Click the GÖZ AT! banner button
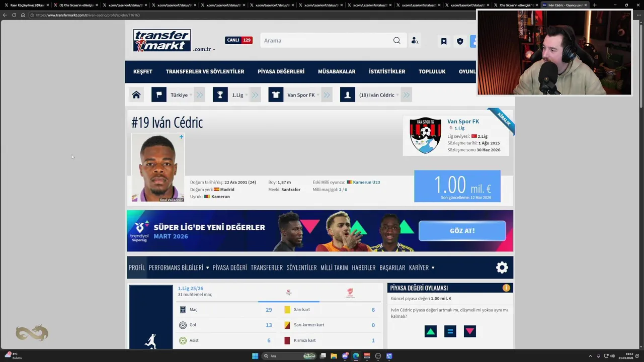644x362 pixels. (x=462, y=231)
